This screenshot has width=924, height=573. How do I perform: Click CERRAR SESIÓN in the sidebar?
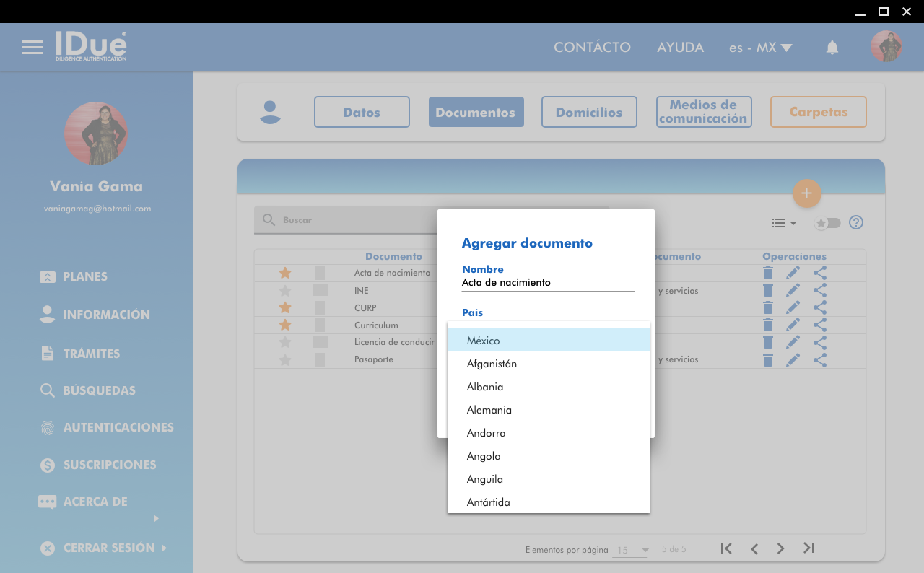point(108,548)
